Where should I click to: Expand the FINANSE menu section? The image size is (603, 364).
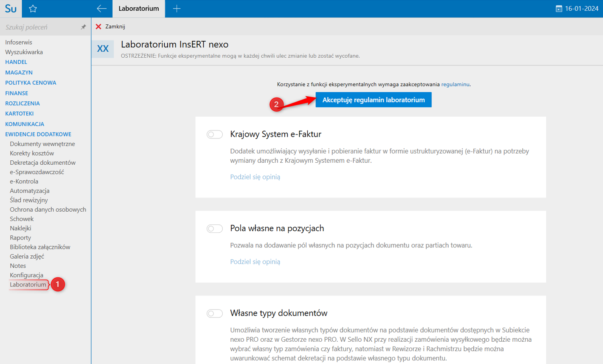(x=17, y=93)
